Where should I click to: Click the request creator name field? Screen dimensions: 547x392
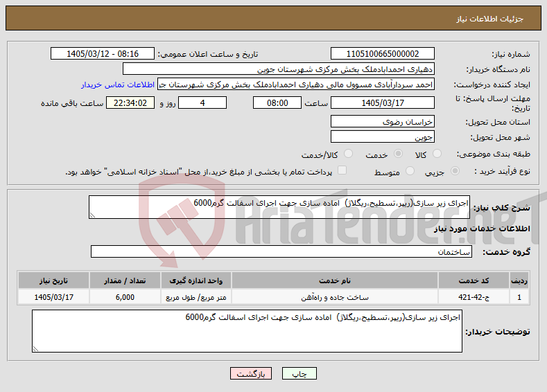point(296,84)
